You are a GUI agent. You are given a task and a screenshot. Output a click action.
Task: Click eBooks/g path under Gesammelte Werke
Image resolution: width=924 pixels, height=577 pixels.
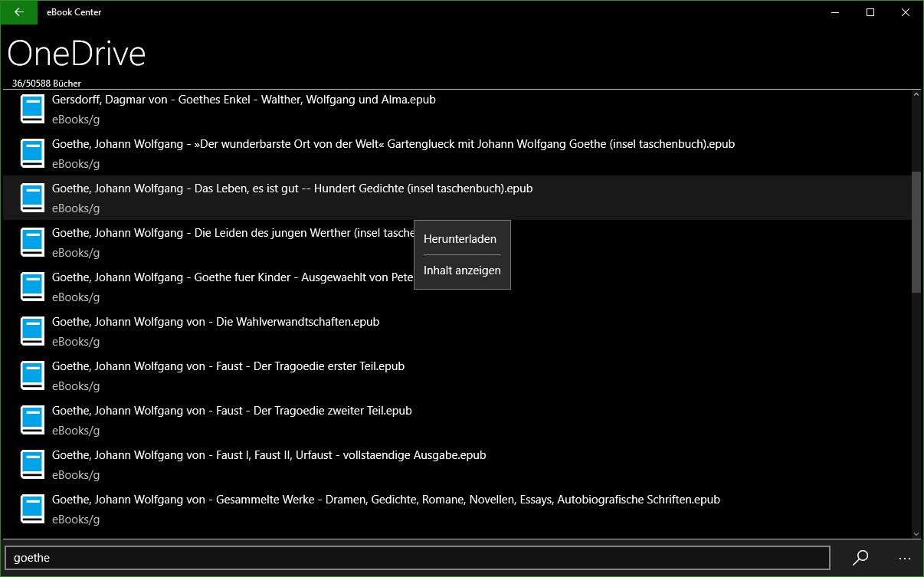click(76, 520)
